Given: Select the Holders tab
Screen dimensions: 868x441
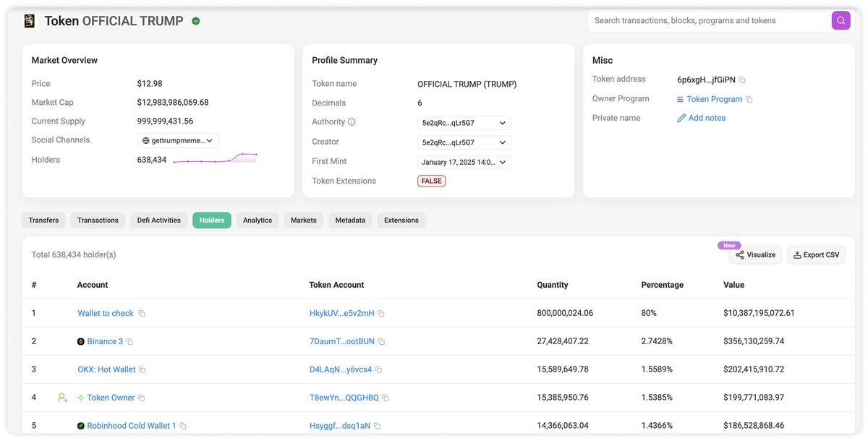Looking at the screenshot, I should point(212,220).
